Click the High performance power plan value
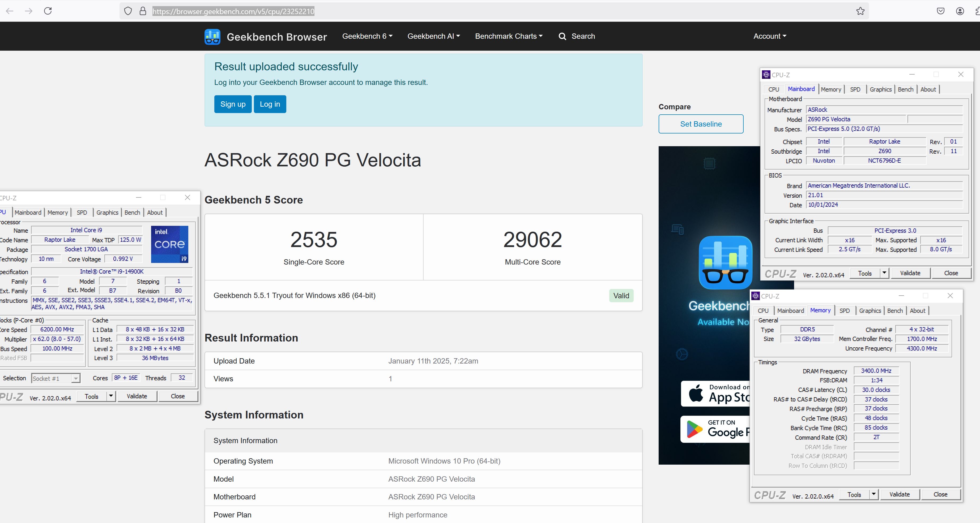 point(418,515)
